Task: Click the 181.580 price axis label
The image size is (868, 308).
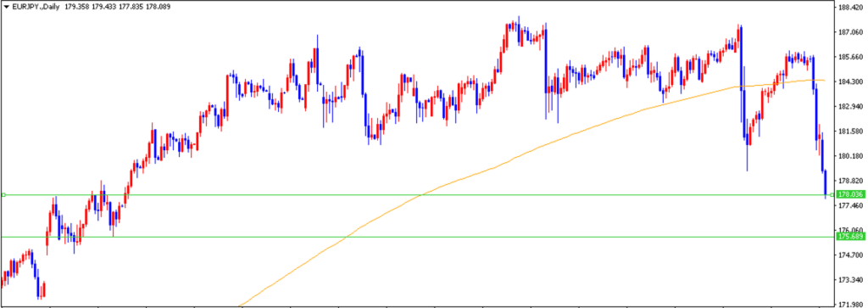Action: pyautogui.click(x=851, y=132)
